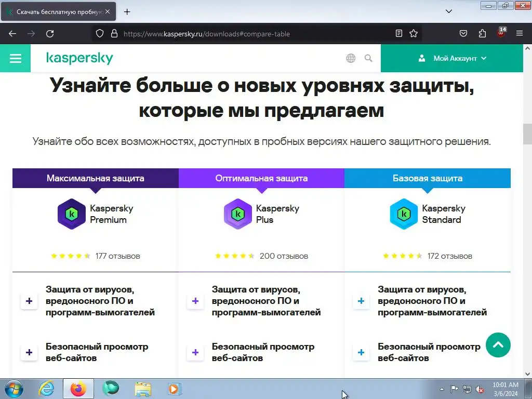Click the Premium star rating

[71, 256]
